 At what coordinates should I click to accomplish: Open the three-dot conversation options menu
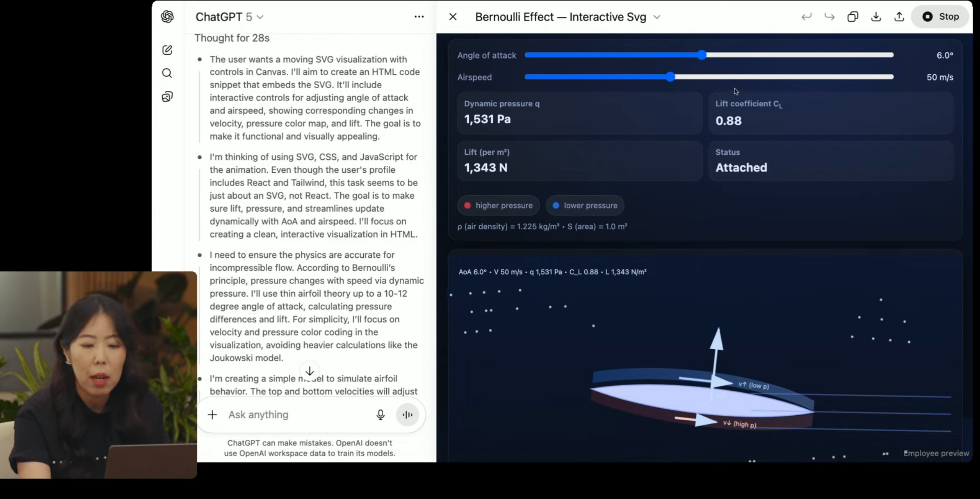pos(419,16)
